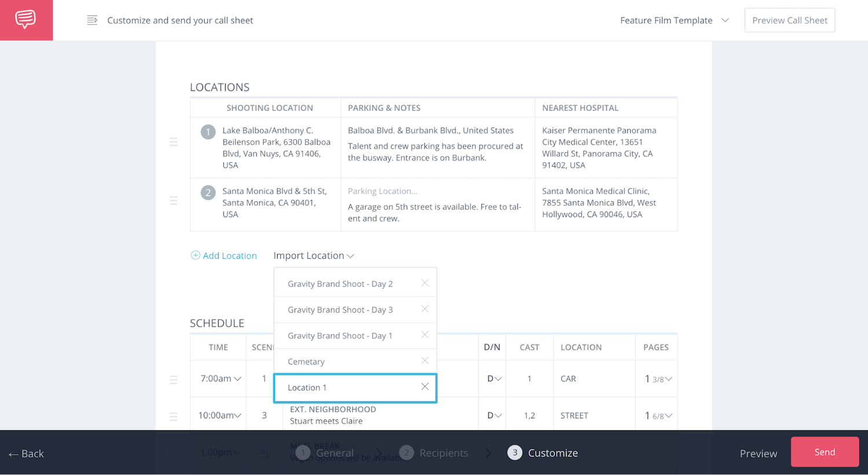Remove Gravity Brand Shoot - Day 1 entry
The height and width of the screenshot is (475, 868).
[425, 335]
